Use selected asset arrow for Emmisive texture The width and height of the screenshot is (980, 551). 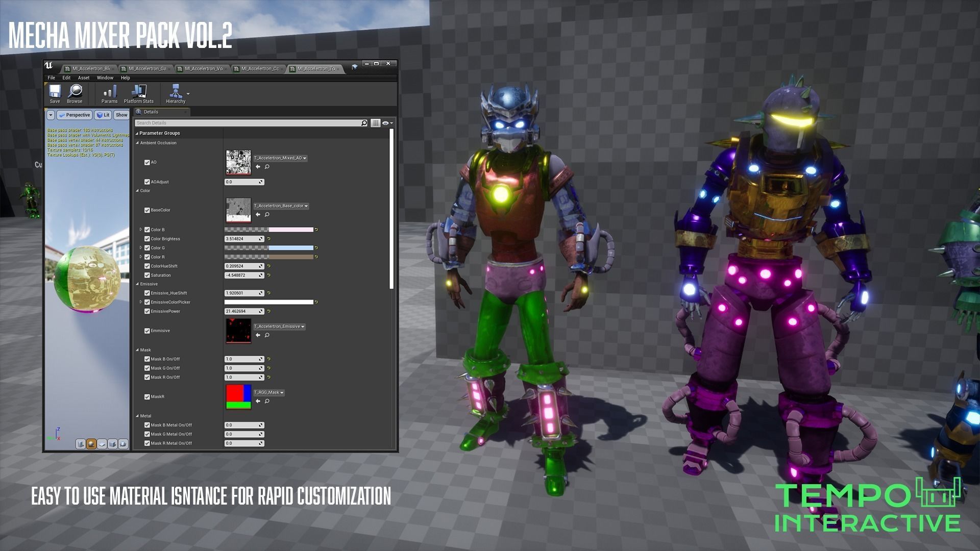point(258,335)
